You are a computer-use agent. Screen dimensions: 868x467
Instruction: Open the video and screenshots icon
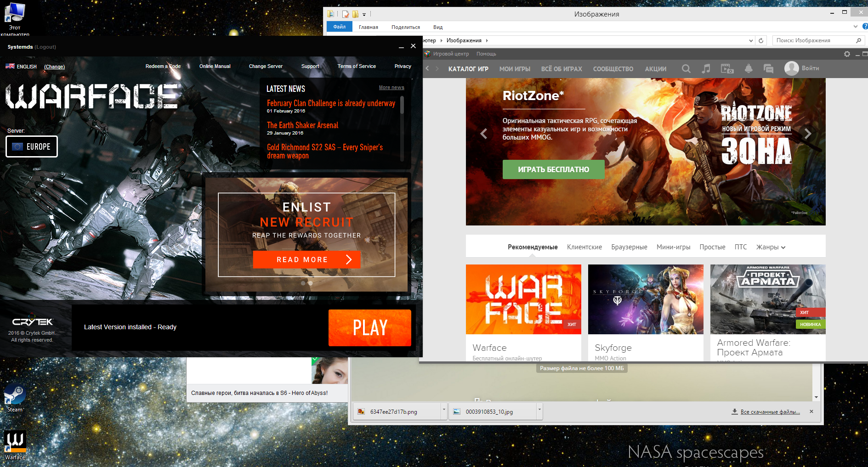(727, 69)
